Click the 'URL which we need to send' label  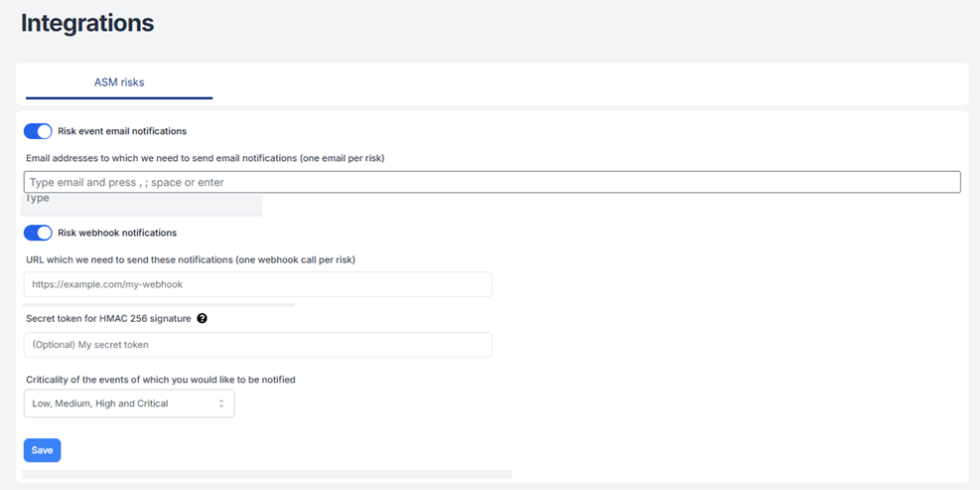(x=191, y=259)
